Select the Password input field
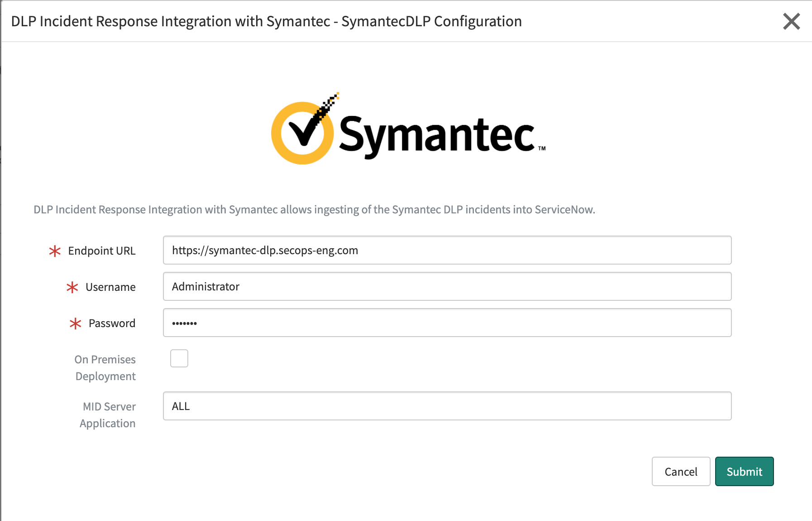The height and width of the screenshot is (521, 812). 447,323
